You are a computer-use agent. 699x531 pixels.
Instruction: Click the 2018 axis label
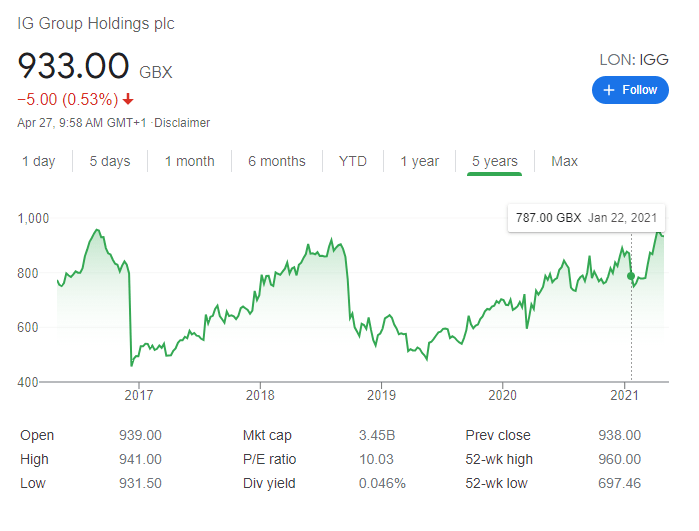(260, 395)
